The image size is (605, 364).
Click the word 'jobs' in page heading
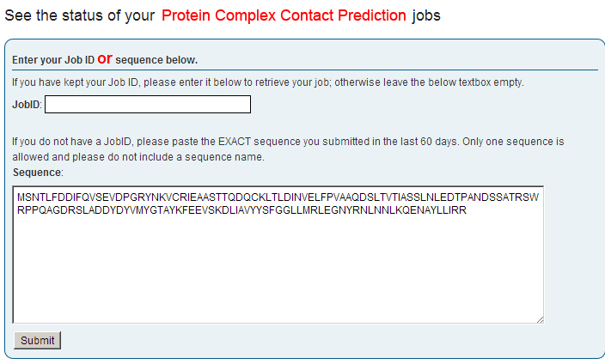426,15
